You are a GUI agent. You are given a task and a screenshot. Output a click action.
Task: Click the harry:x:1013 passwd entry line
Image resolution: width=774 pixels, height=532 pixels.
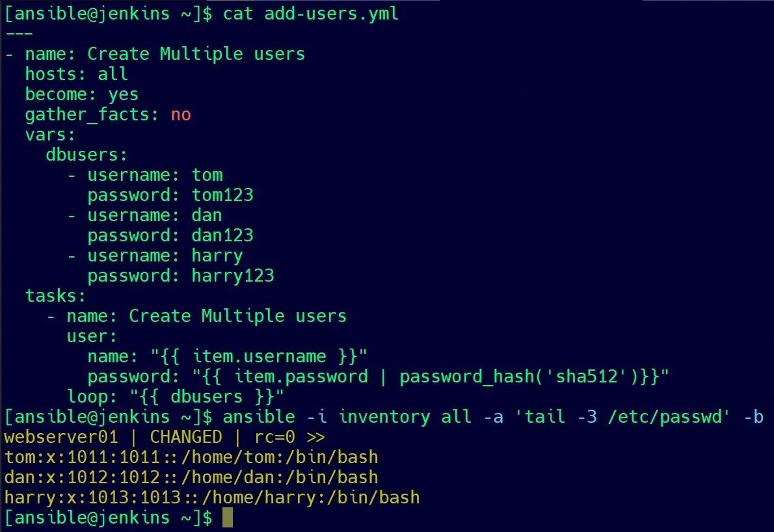point(212,498)
